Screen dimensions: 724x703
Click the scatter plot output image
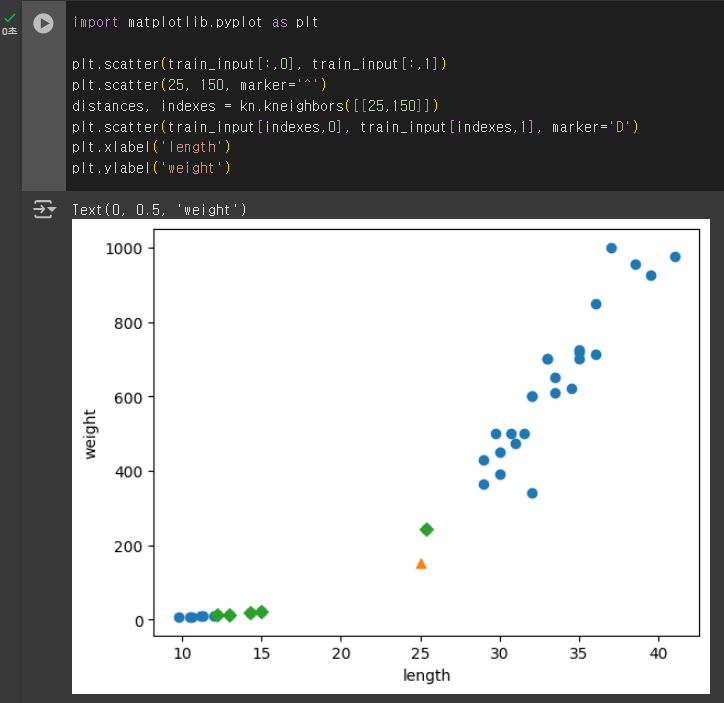coord(391,456)
